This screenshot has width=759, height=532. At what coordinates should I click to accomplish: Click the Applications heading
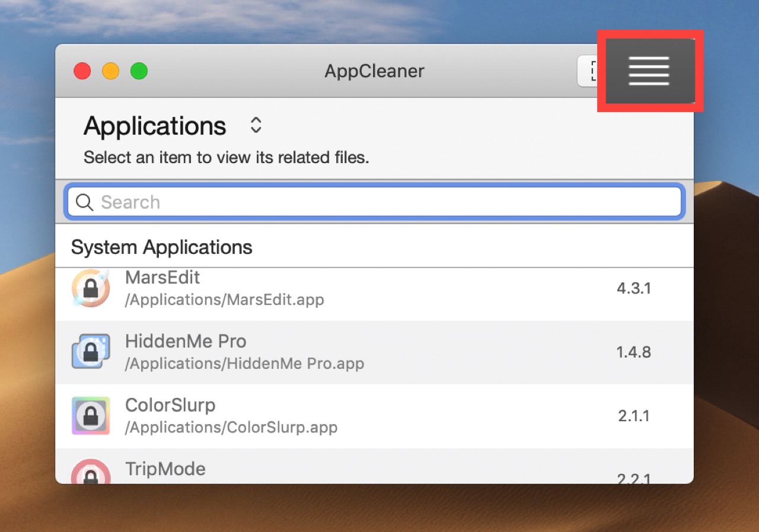155,126
